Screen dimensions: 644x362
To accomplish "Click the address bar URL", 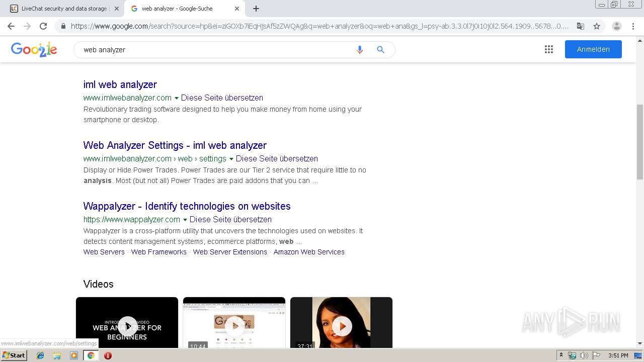I will [320, 26].
